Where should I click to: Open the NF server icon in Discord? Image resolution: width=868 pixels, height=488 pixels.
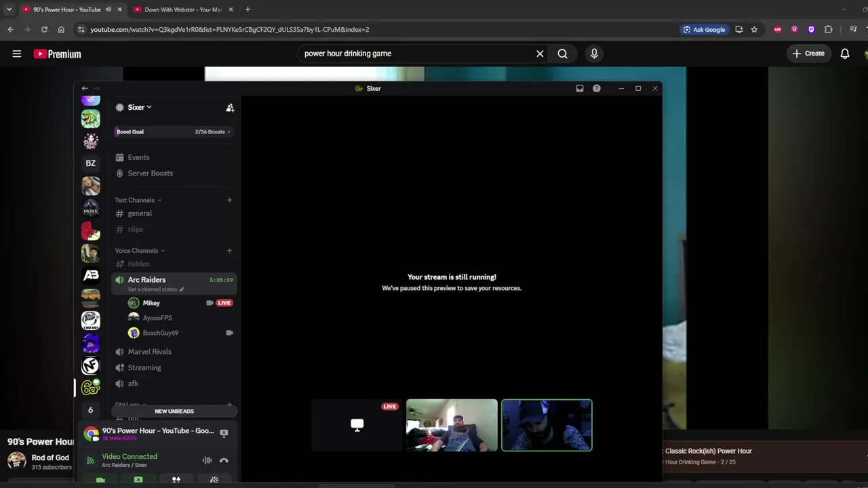[90, 365]
